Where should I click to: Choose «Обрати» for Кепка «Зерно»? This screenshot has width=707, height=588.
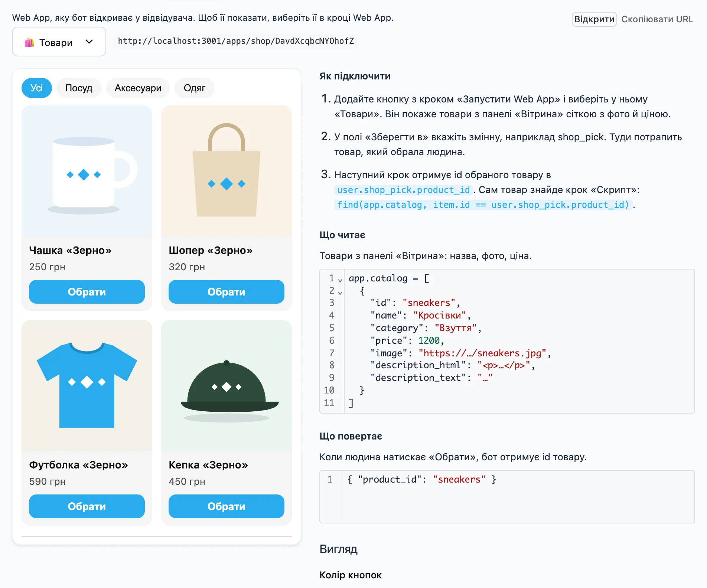[227, 506]
